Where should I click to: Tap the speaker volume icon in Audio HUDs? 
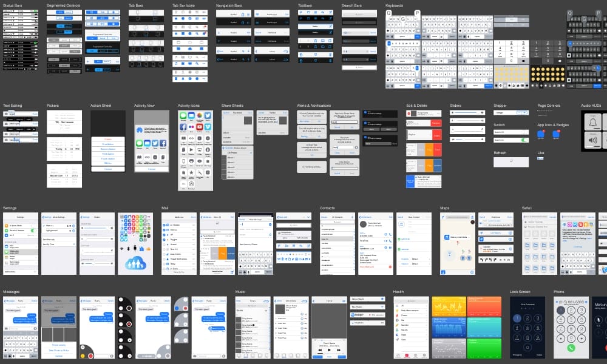tap(592, 140)
